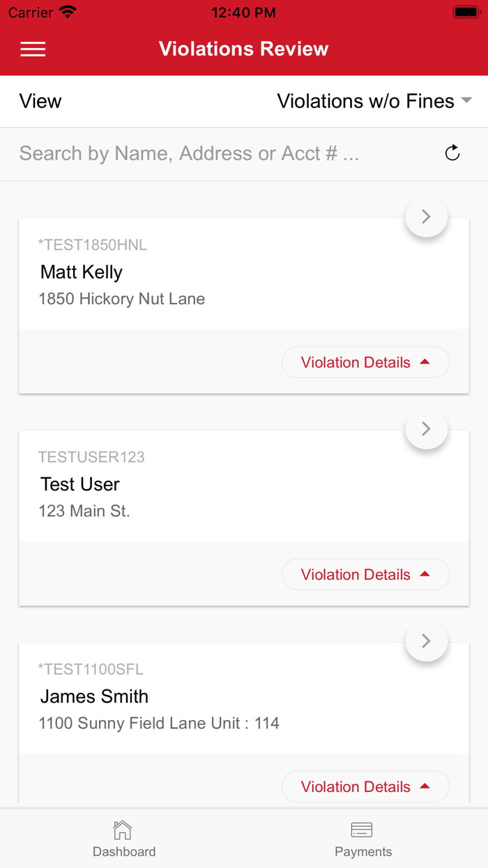Tap the Dashboard house icon

tap(123, 830)
